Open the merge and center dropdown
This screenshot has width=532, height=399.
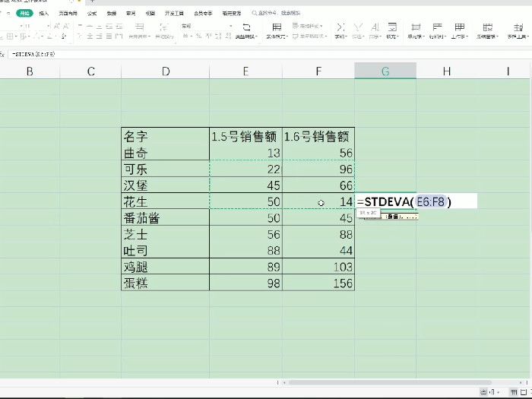[x=139, y=31]
